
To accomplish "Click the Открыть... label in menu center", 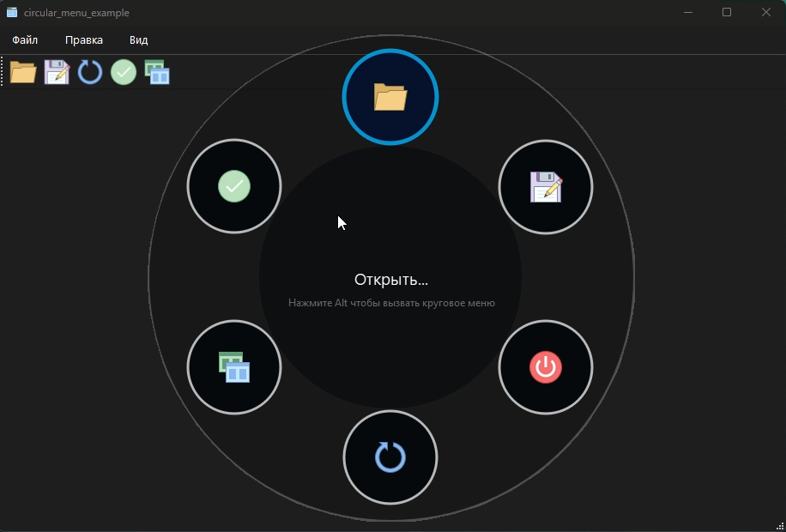I will pyautogui.click(x=391, y=280).
